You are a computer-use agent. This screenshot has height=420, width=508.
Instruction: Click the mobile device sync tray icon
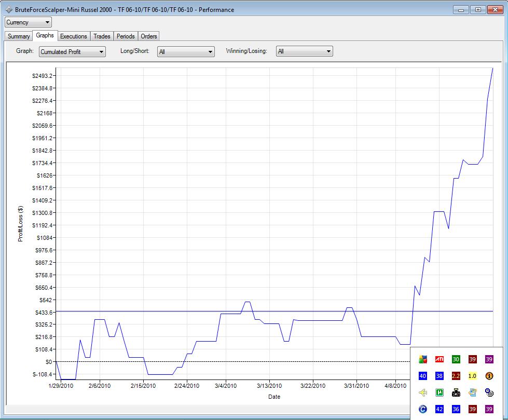pos(472,392)
